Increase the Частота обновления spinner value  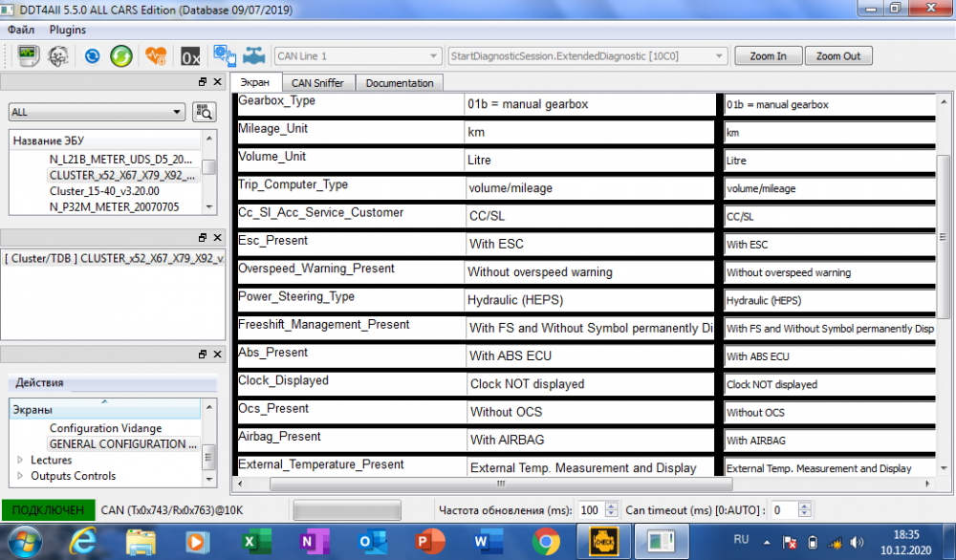click(612, 506)
